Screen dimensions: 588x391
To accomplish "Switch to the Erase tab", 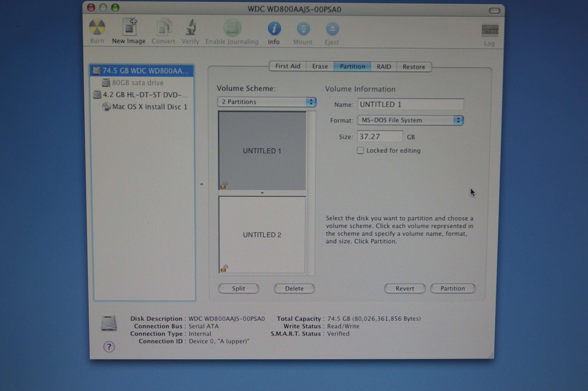I will tap(320, 67).
